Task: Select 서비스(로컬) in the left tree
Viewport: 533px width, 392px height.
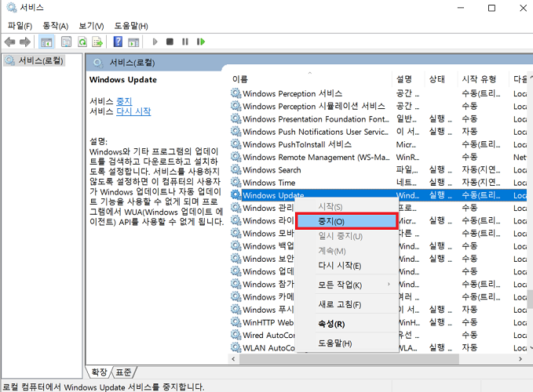Action: click(34, 60)
